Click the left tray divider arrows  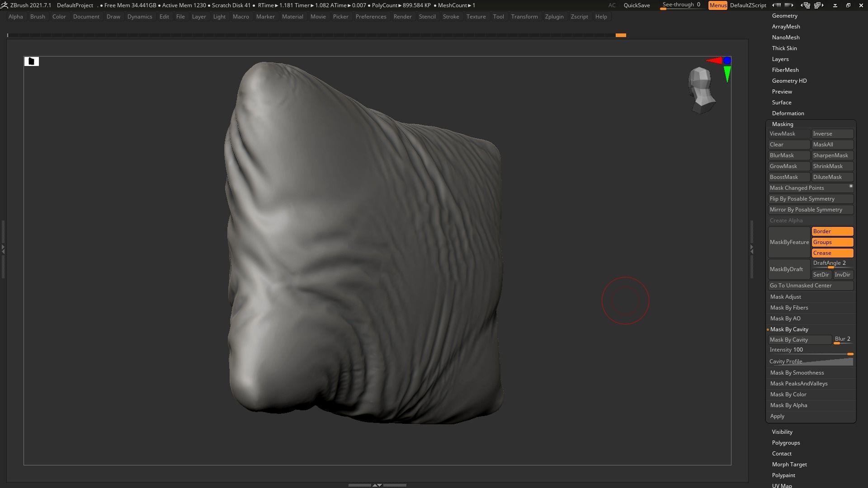tap(3, 249)
